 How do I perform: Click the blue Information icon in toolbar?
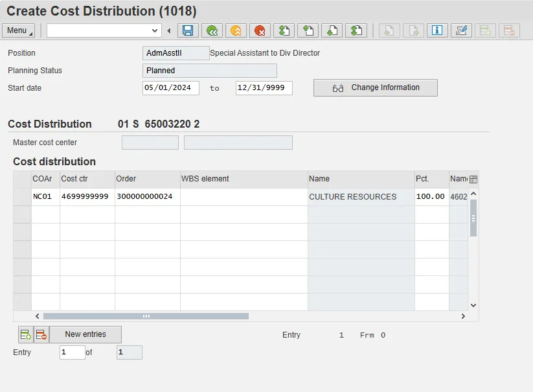(437, 30)
